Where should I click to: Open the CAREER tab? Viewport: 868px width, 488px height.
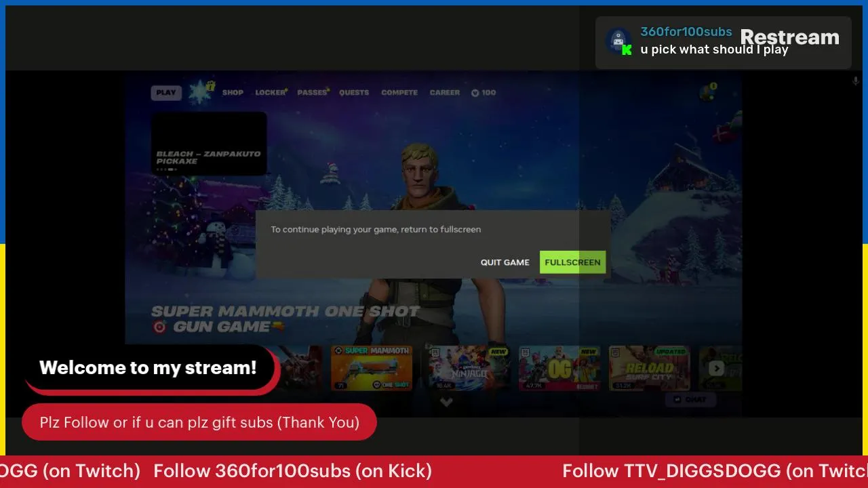coord(445,93)
